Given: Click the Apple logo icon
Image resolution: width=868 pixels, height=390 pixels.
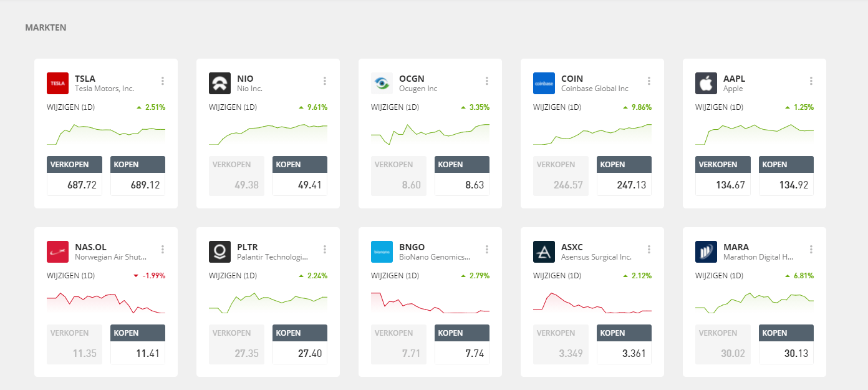Looking at the screenshot, I should click(x=706, y=84).
